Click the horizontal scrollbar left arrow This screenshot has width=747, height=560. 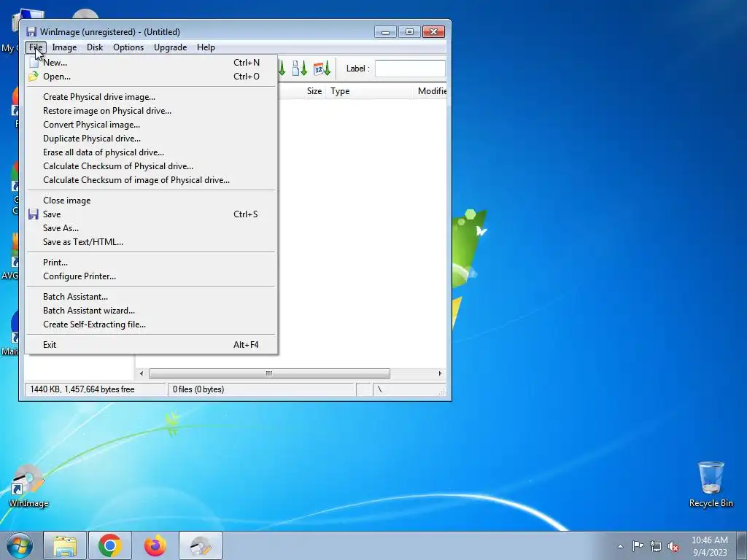(142, 373)
